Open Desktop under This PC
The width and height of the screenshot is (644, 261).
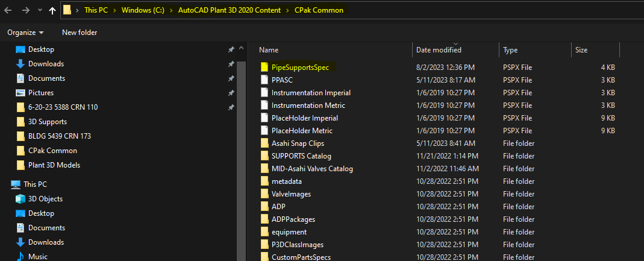point(41,213)
